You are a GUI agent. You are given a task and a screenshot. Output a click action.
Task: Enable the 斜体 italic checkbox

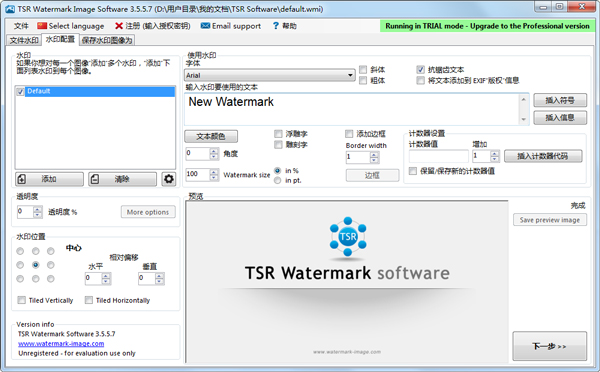tap(363, 70)
